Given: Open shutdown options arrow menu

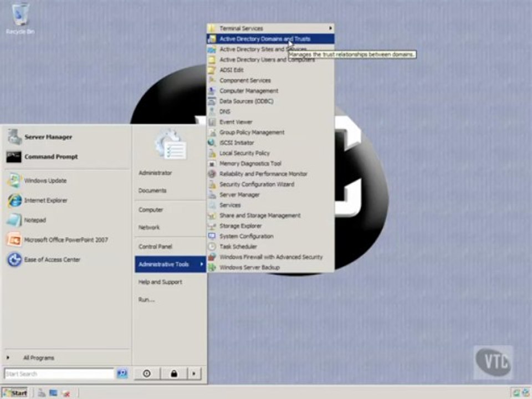Looking at the screenshot, I should coord(194,374).
